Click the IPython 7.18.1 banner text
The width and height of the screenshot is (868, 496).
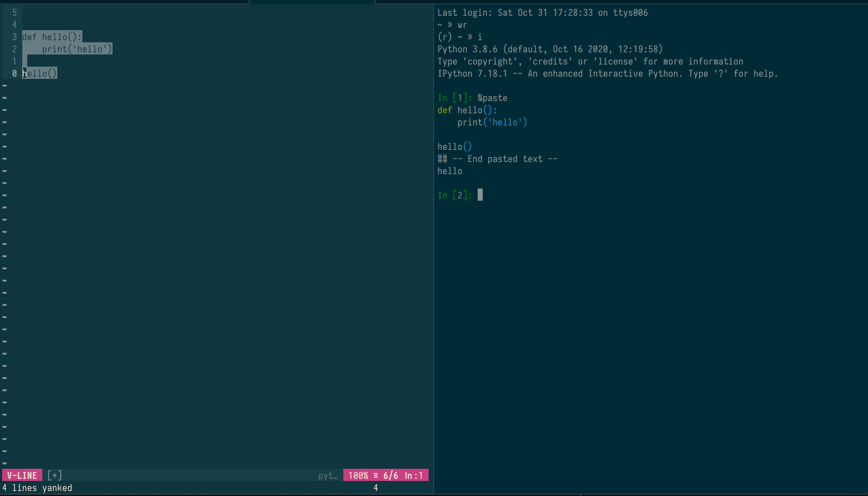point(607,73)
